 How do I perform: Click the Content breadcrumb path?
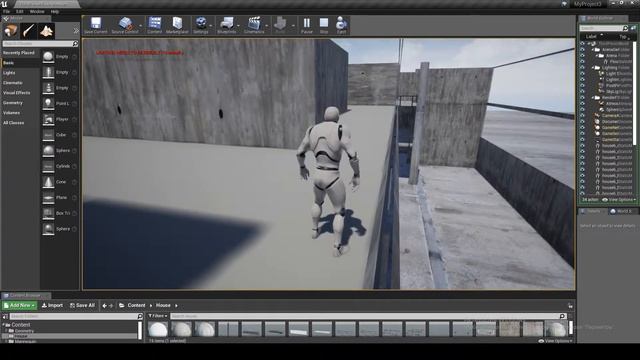[136, 305]
